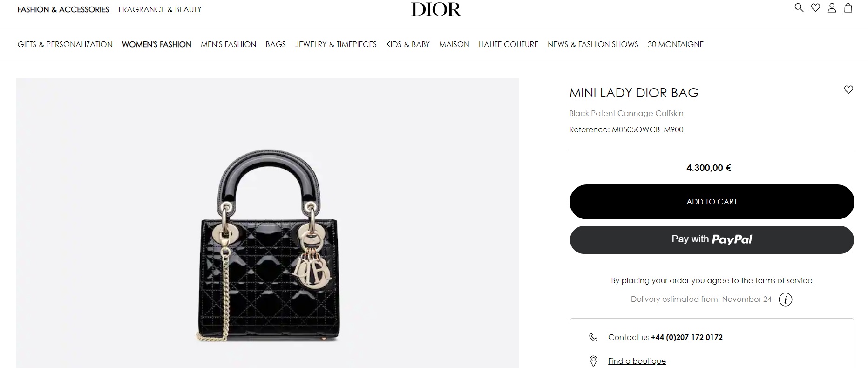This screenshot has height=368, width=868.
Task: Open 30 Montaigne menu item
Action: point(676,44)
